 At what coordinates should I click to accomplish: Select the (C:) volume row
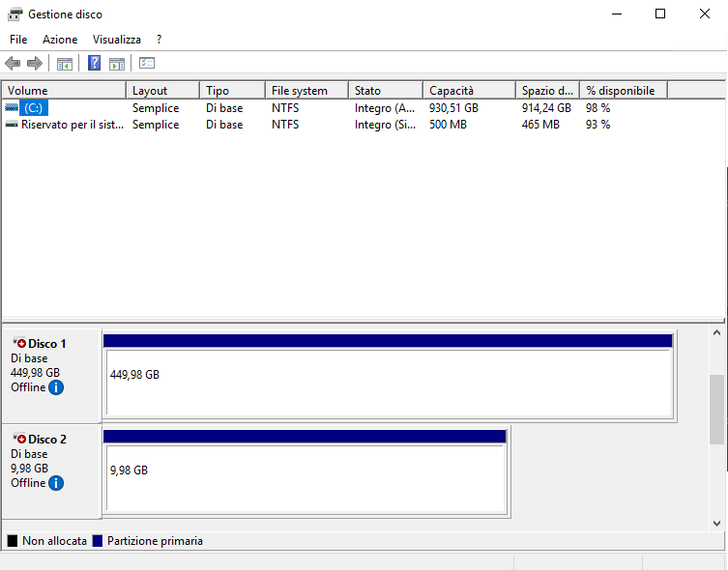tap(34, 107)
